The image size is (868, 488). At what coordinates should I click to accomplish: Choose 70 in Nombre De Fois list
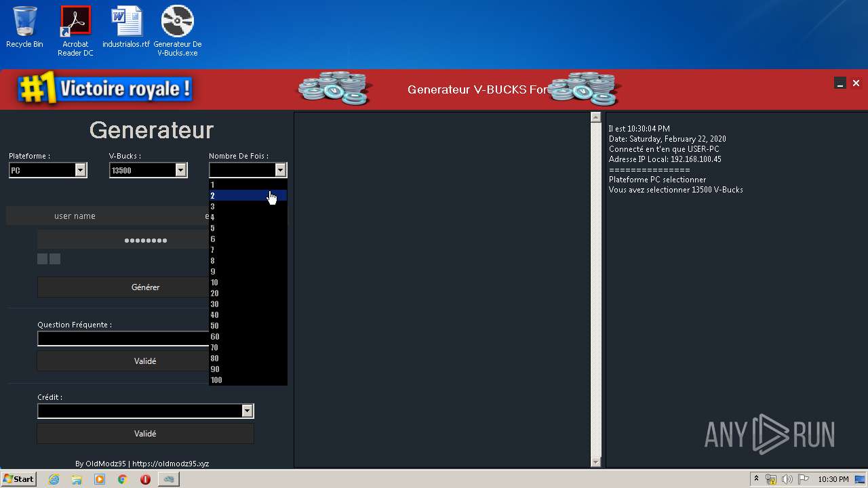coord(248,347)
